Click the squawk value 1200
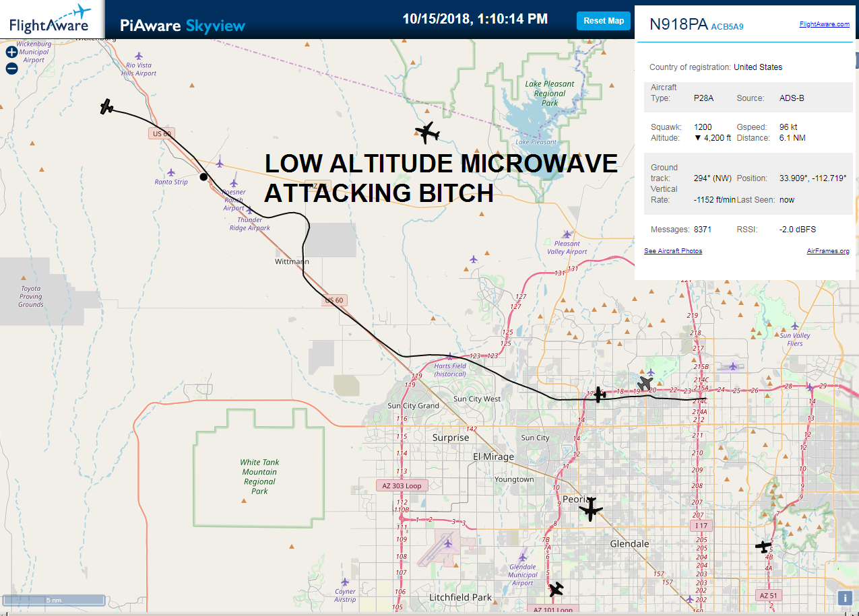 click(703, 127)
